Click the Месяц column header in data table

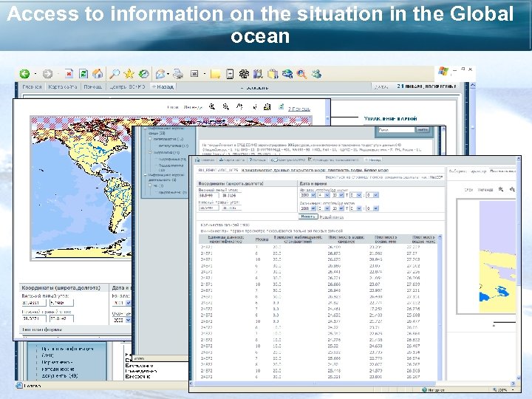tap(262, 239)
